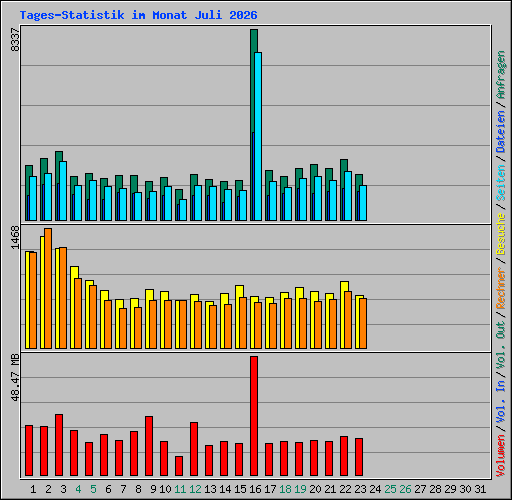Image resolution: width=512 pixels, height=500 pixels.
Task: Click the day 31 axis label
Action: 480,489
